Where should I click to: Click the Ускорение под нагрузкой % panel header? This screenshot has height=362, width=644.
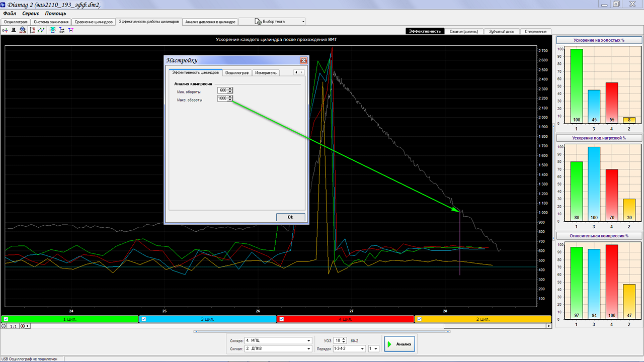(x=598, y=138)
